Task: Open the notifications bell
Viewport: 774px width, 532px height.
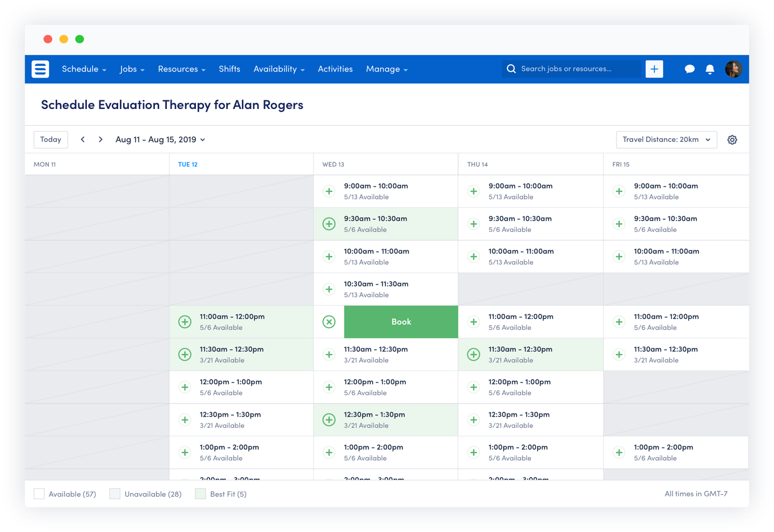Action: coord(710,69)
